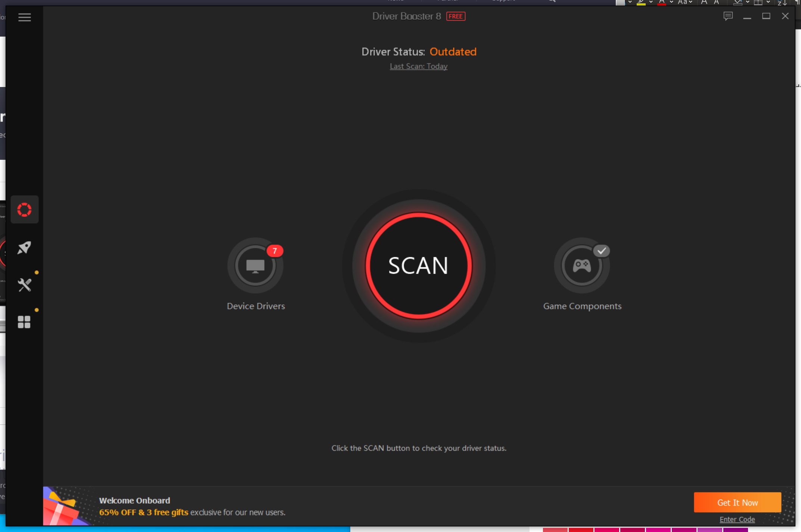Viewport: 801px width, 532px height.
Task: Toggle the Game Components checkmark status
Action: click(601, 251)
